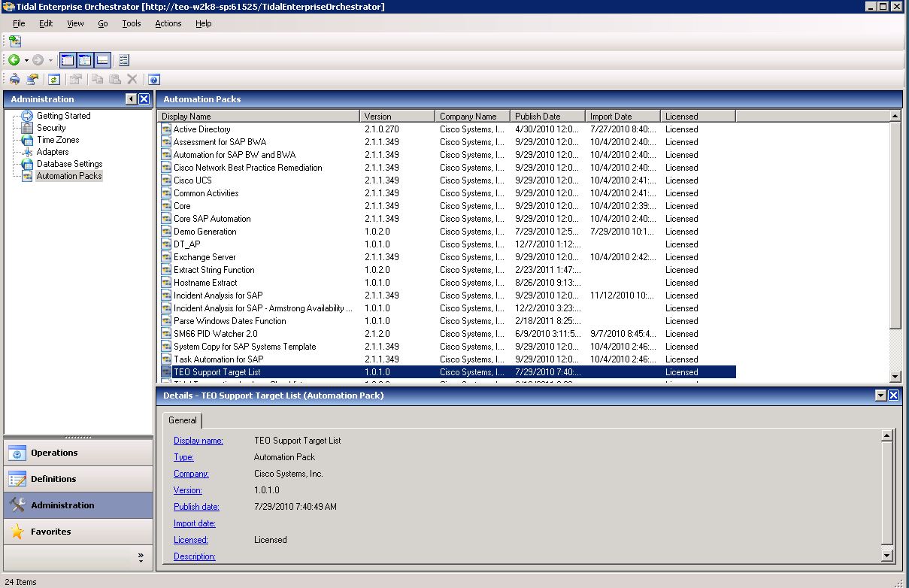Click the Active Directory pack icon
This screenshot has height=588, width=909.
tap(166, 129)
